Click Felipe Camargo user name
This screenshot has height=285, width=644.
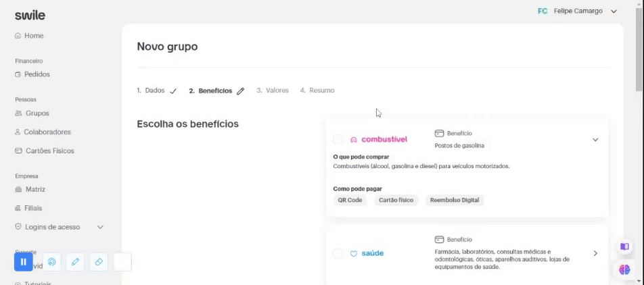coord(578,11)
